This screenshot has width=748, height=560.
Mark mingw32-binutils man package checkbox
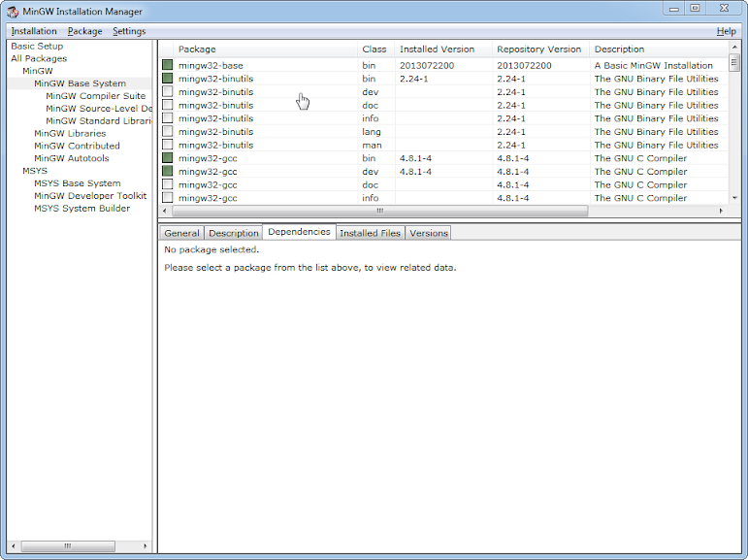[168, 145]
